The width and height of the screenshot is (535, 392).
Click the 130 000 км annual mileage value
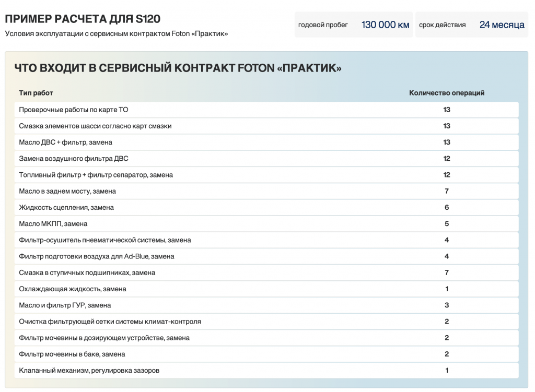tap(385, 25)
